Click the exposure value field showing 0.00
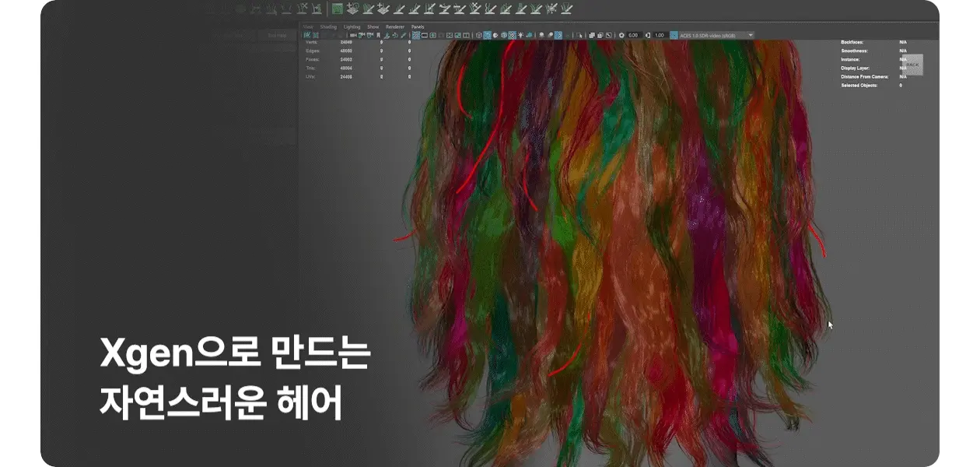Image resolution: width=980 pixels, height=467 pixels. click(633, 36)
